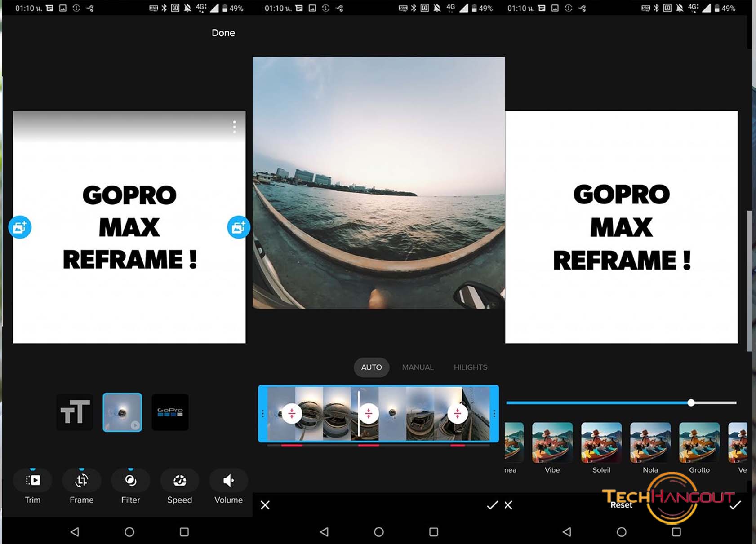Confirm filter with checkmark in right screen
This screenshot has height=544, width=756.
click(735, 505)
